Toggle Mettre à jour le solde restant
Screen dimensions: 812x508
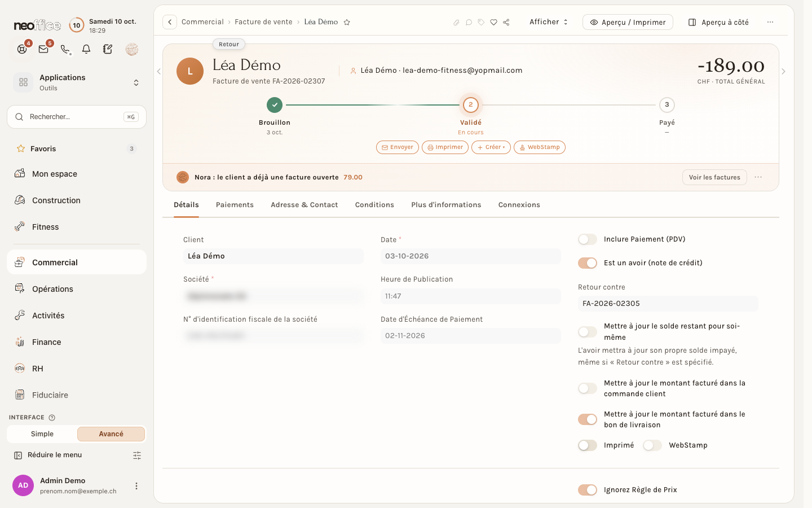point(588,332)
